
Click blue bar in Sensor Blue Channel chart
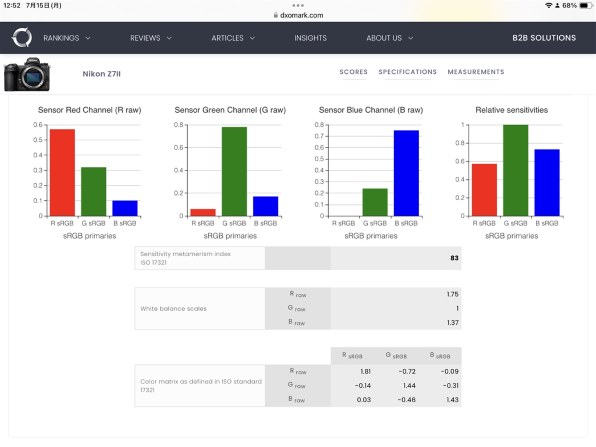[x=406, y=173]
